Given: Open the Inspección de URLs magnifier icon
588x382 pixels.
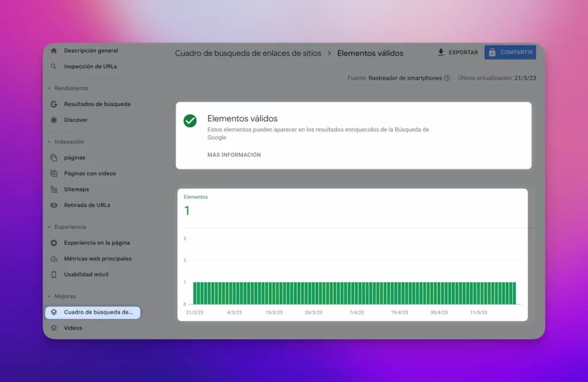Looking at the screenshot, I should [55, 67].
